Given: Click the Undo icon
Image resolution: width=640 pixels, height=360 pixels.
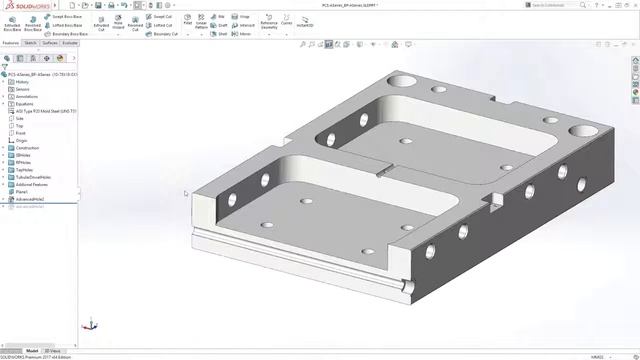Looking at the screenshot, I should click(124, 5).
